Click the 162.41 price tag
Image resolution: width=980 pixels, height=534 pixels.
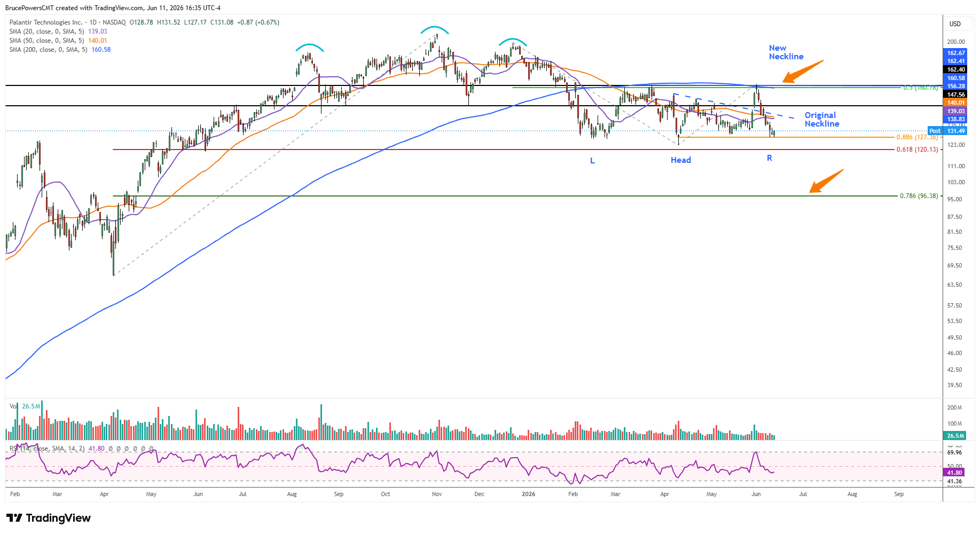(956, 61)
